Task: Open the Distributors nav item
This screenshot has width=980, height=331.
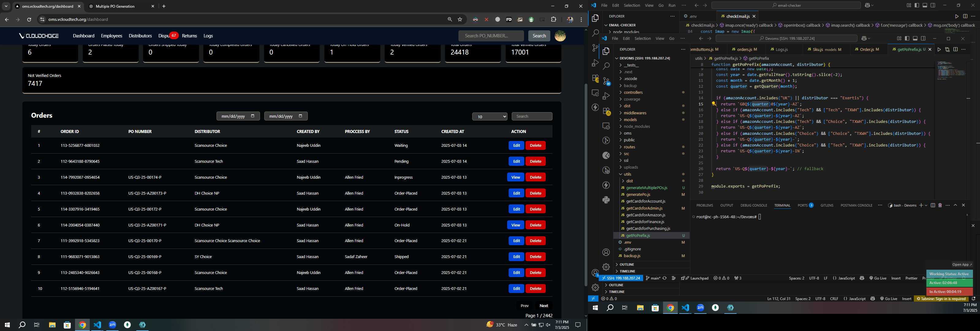Action: [140, 36]
